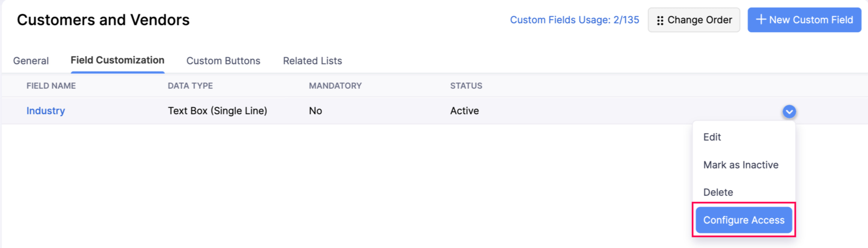This screenshot has width=868, height=248.
Task: Select Mark as Inactive option
Action: pyautogui.click(x=741, y=165)
